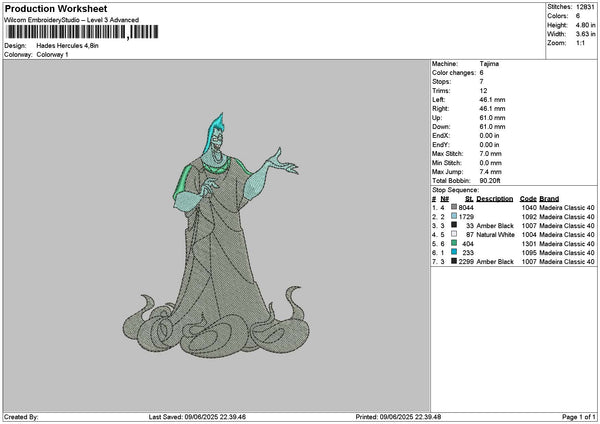Click the 'St.' column header

click(469, 199)
